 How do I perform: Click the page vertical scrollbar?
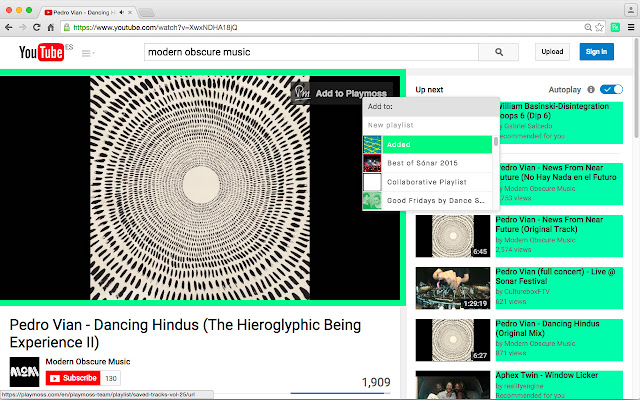coord(636,87)
